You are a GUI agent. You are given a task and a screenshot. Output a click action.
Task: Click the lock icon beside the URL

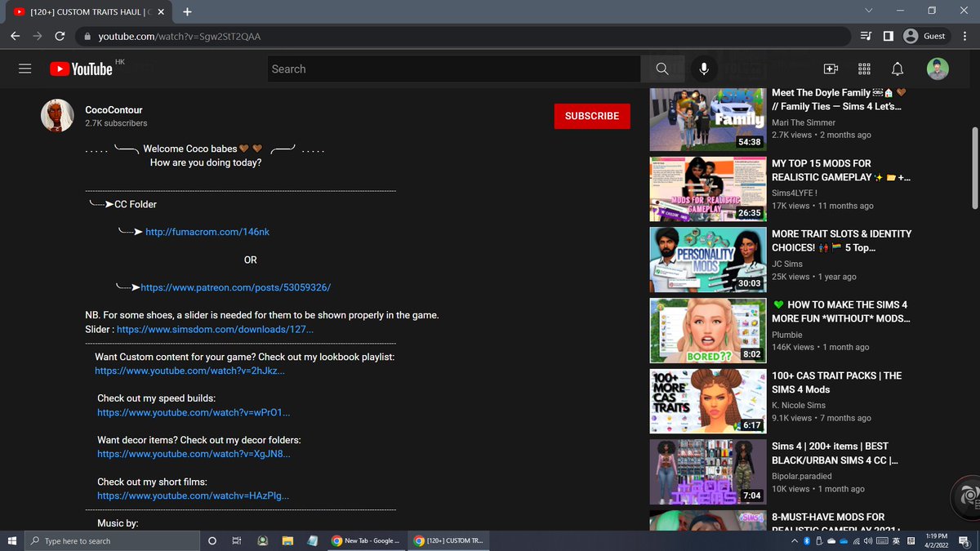tap(87, 37)
